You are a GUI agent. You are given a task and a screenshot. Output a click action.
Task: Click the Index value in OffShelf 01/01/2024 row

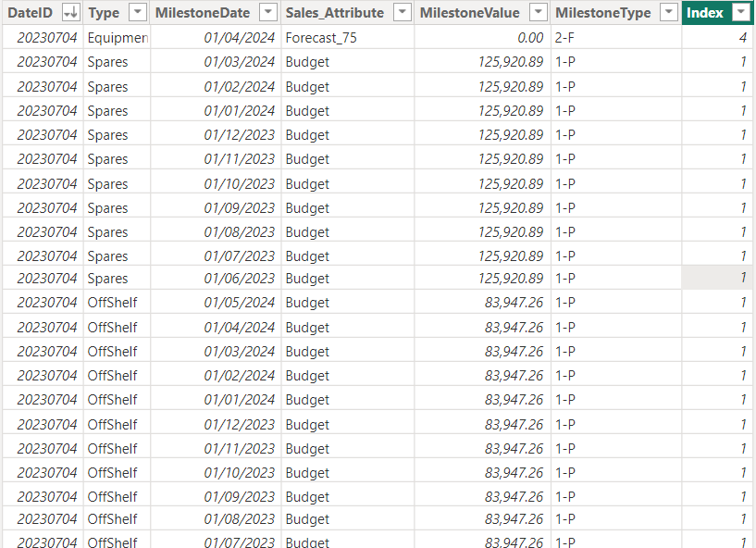coord(717,400)
